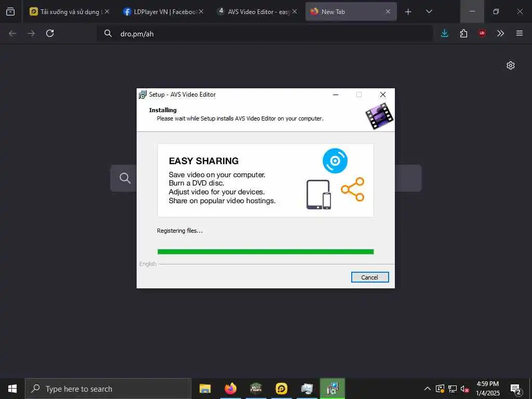This screenshot has width=532, height=399.
Task: Click the installation progress bar
Action: (x=265, y=252)
